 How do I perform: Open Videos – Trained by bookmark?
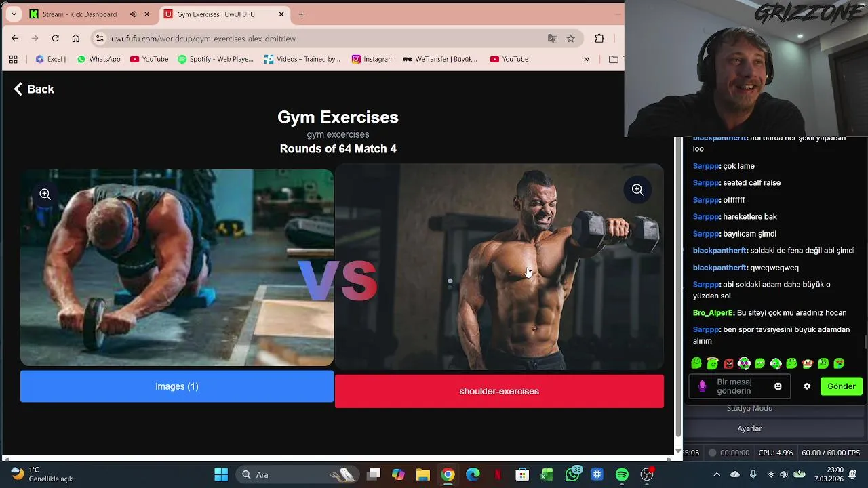tap(302, 59)
